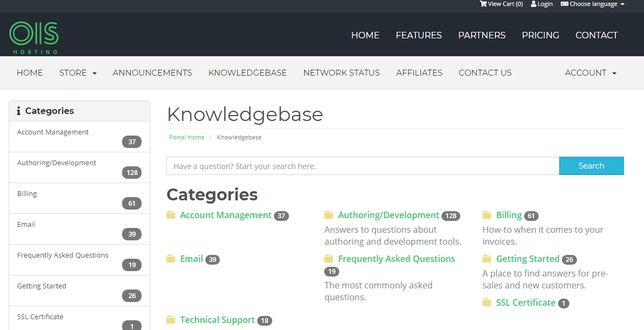Click folder icon beside Technical Support
644x330 pixels.
tap(170, 320)
